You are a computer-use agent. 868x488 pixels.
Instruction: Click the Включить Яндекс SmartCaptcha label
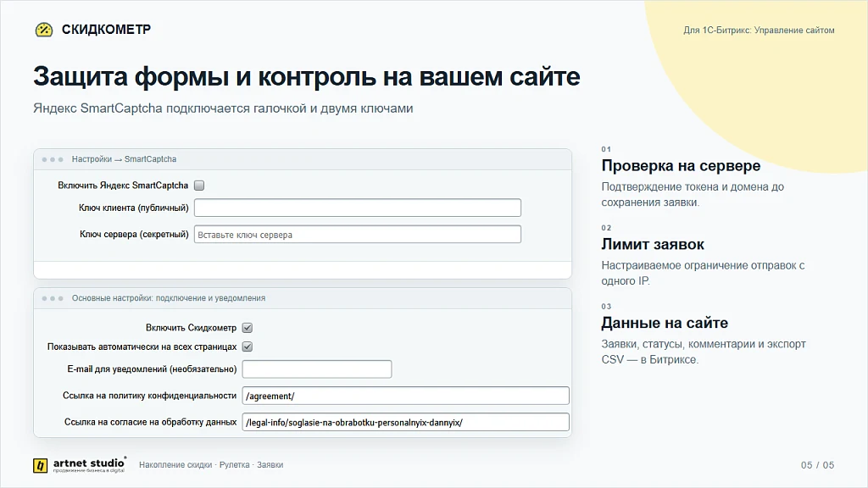pos(123,186)
